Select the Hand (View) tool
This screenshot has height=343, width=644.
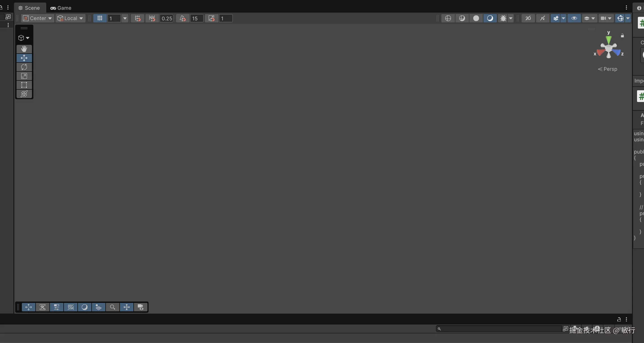(24, 49)
